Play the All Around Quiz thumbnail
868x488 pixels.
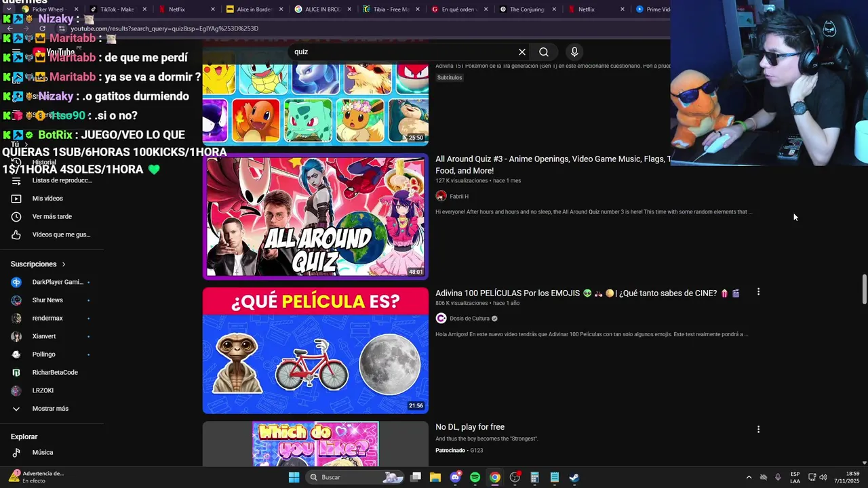pyautogui.click(x=315, y=216)
